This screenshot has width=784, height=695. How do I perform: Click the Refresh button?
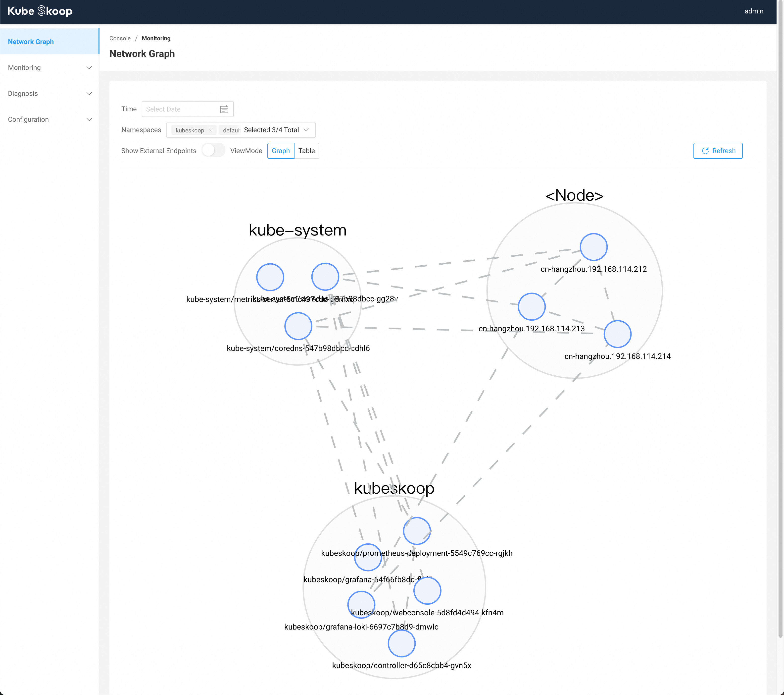718,150
